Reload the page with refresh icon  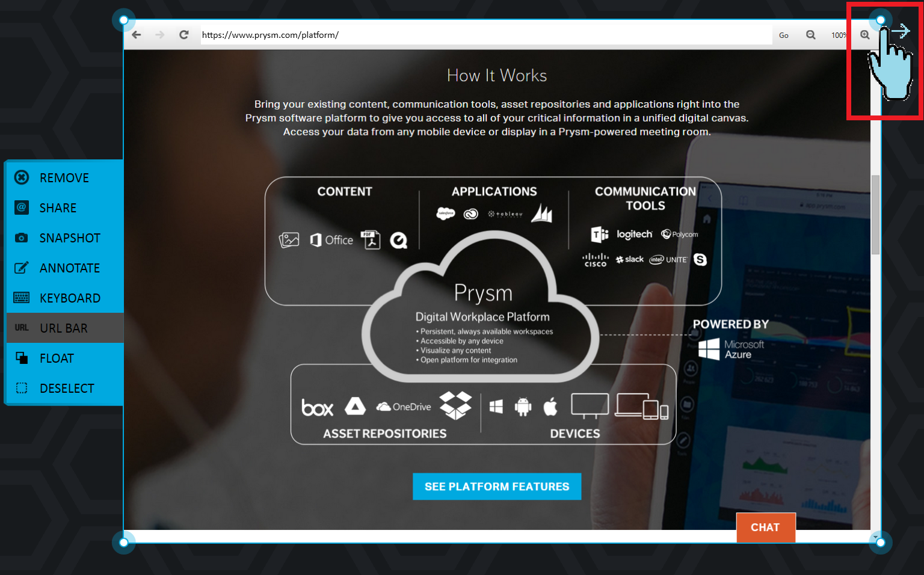click(184, 35)
